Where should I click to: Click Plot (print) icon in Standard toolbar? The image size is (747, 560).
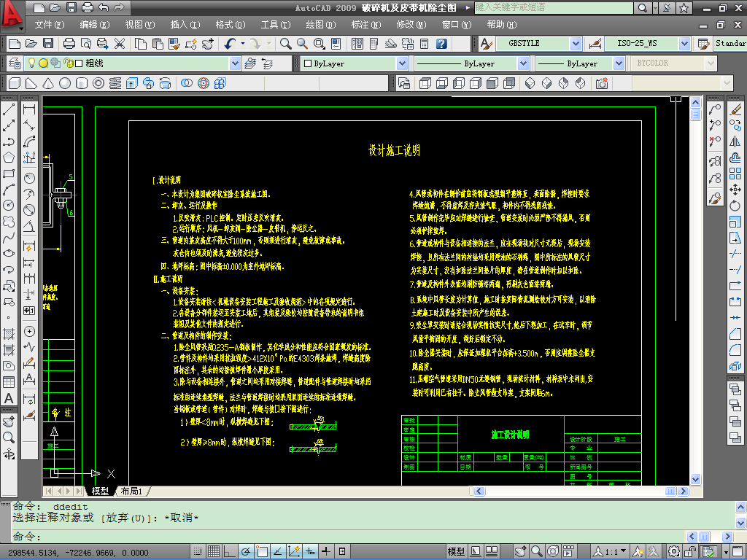(x=69, y=44)
